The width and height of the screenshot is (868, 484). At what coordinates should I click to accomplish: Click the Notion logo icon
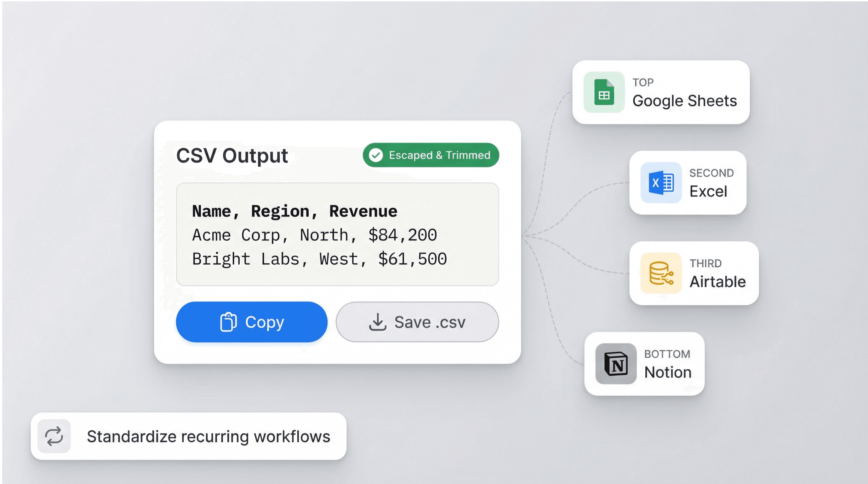click(x=616, y=364)
